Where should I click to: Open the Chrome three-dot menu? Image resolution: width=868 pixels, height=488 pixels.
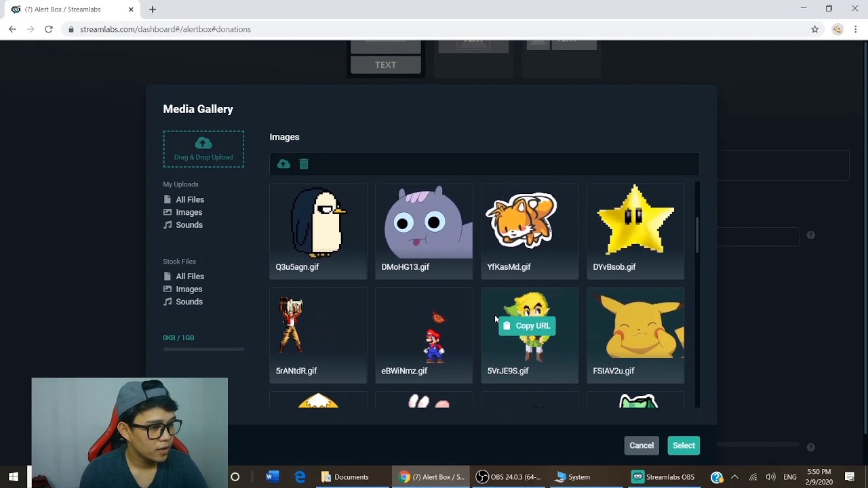(856, 29)
